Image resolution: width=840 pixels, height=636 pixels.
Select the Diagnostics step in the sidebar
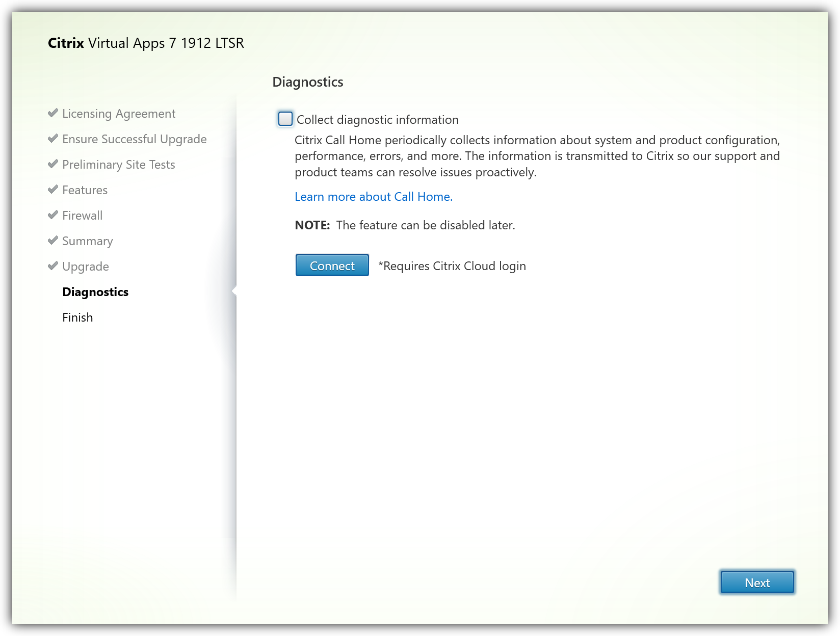pos(95,292)
